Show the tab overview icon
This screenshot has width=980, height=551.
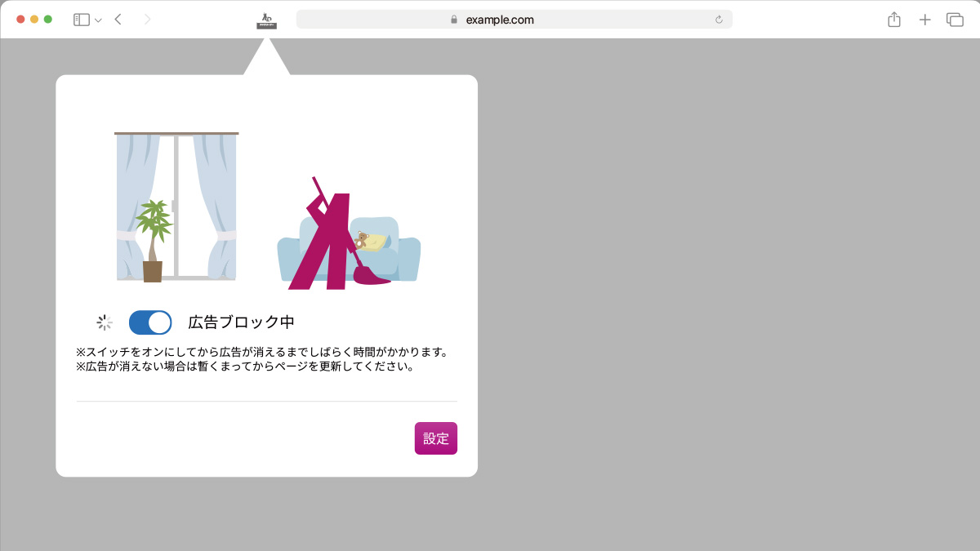tap(955, 19)
